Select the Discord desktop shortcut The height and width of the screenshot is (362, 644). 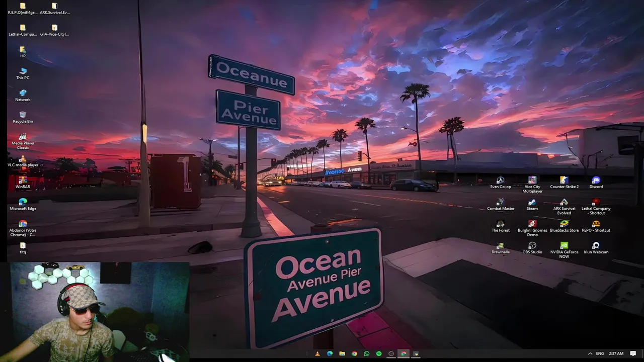[x=596, y=183]
